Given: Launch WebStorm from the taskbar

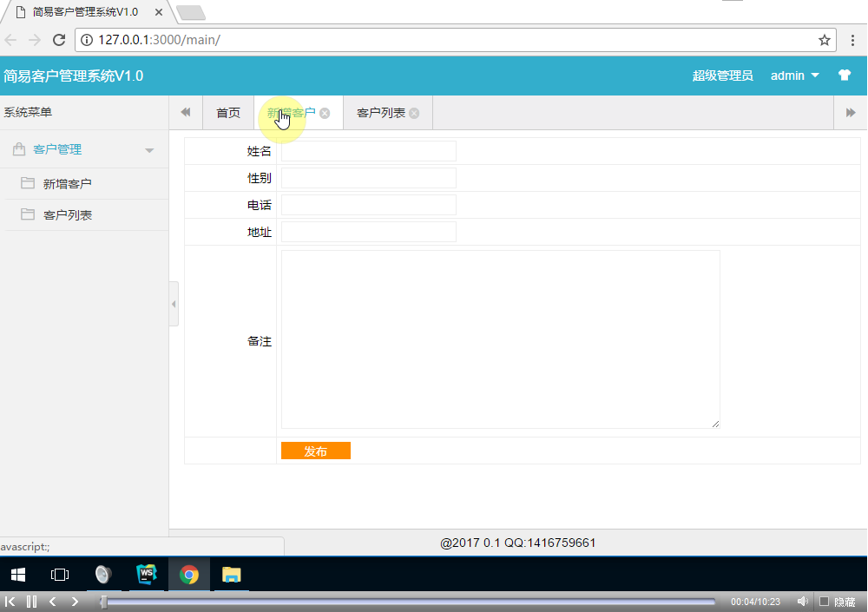Looking at the screenshot, I should (x=146, y=574).
